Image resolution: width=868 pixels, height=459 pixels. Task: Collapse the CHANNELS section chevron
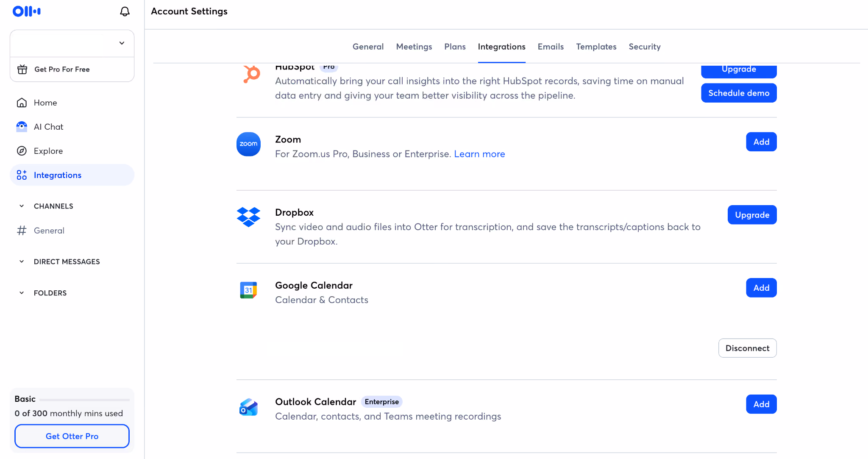tap(22, 206)
